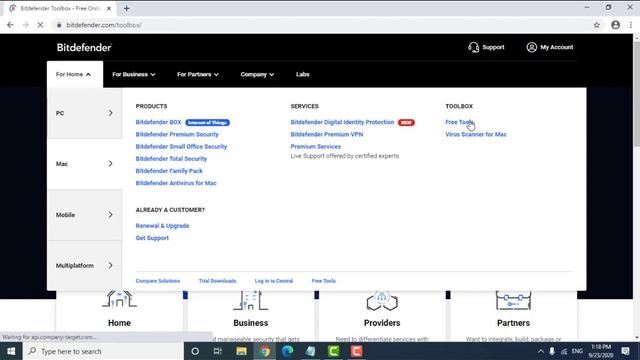Close the Bitdefender Toolbox tab
This screenshot has width=640, height=360.
(x=109, y=8)
